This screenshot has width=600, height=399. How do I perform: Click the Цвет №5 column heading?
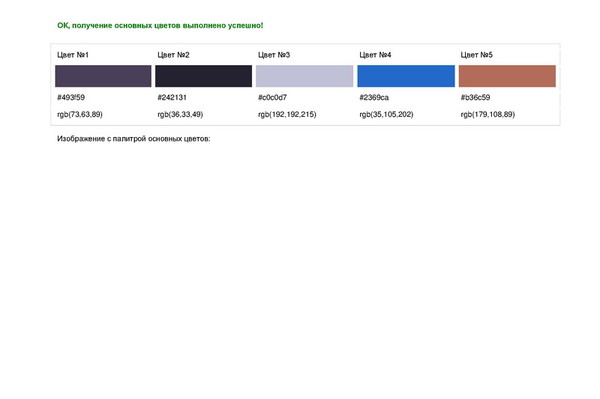tap(476, 55)
